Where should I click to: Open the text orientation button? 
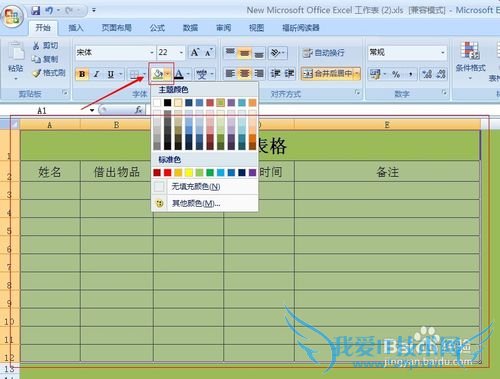(278, 53)
